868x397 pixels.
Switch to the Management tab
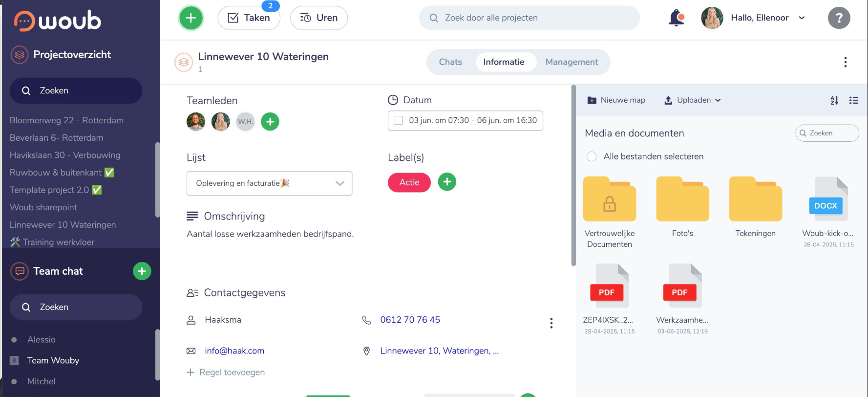point(571,62)
